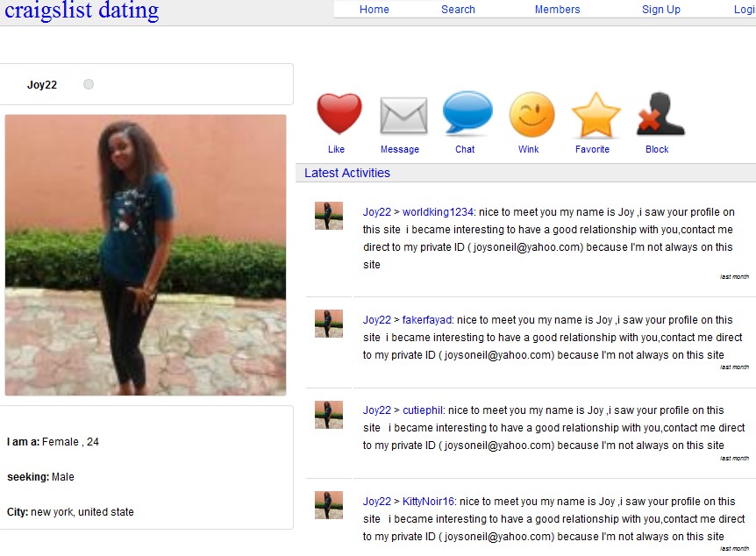
Task: Click 'last month' timestamp under cutiephil activity
Action: point(734,458)
